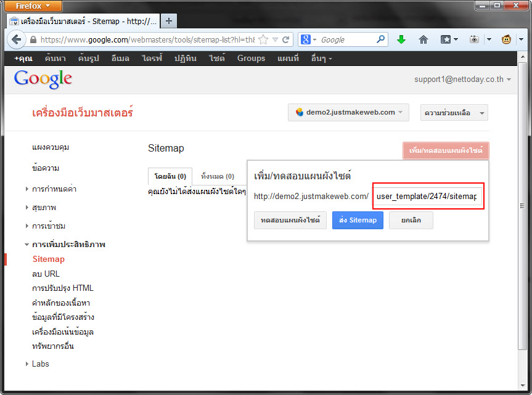The width and height of the screenshot is (532, 395).
Task: Open the เครื่องมือเว็บมาสเตอร์ heading link
Action: (83, 112)
